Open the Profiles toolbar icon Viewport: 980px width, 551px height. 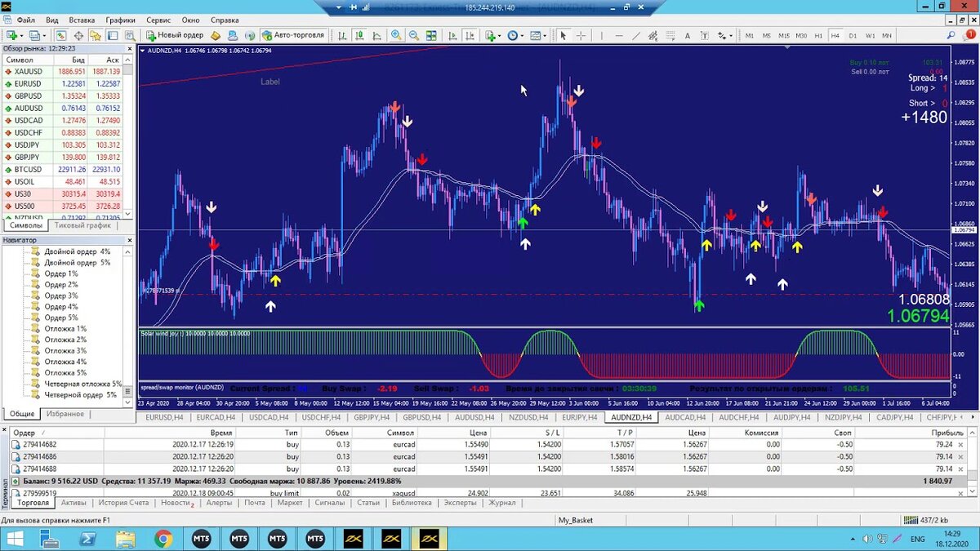coord(35,35)
